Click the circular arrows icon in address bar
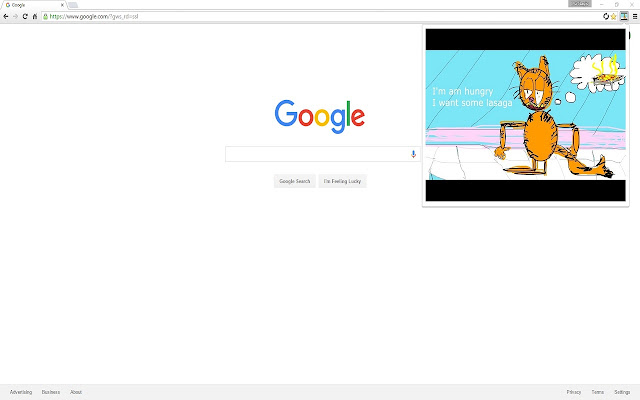This screenshot has width=640, height=400. pyautogui.click(x=606, y=16)
